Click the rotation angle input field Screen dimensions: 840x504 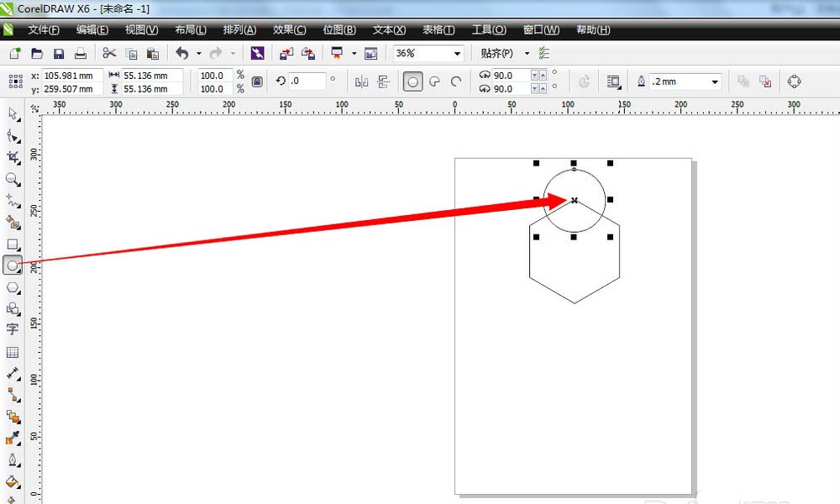click(307, 81)
